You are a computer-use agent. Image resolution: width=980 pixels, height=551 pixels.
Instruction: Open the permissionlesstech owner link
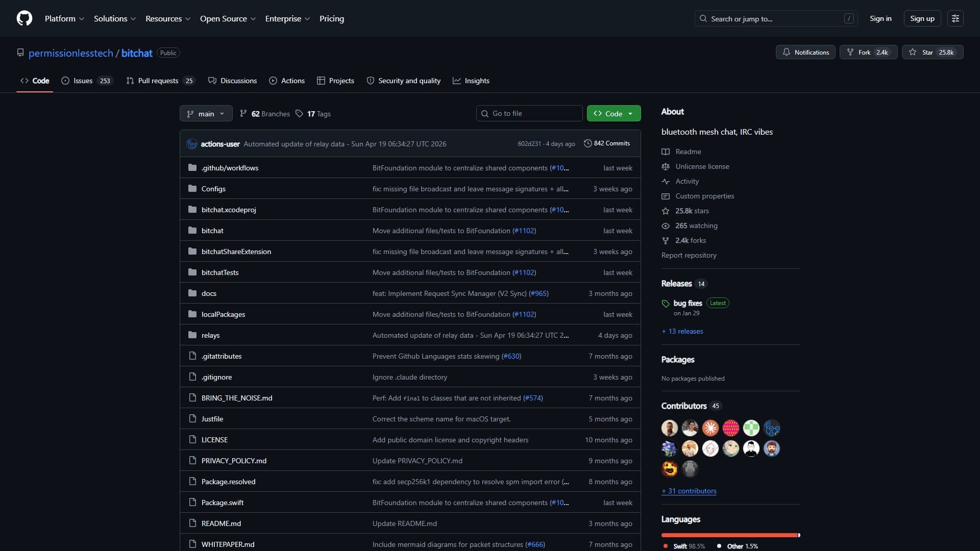[71, 53]
